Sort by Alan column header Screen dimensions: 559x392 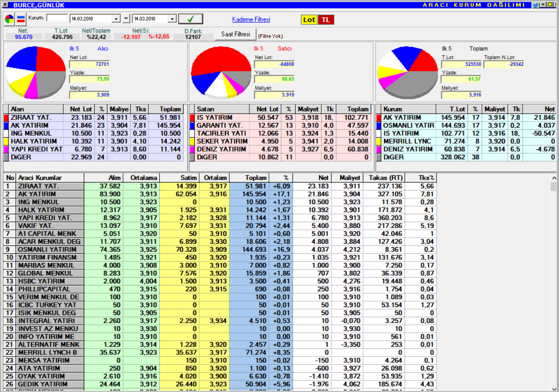pos(36,109)
